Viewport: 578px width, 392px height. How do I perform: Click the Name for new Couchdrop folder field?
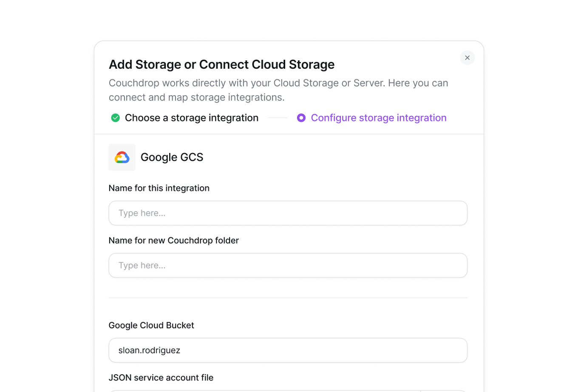[288, 265]
